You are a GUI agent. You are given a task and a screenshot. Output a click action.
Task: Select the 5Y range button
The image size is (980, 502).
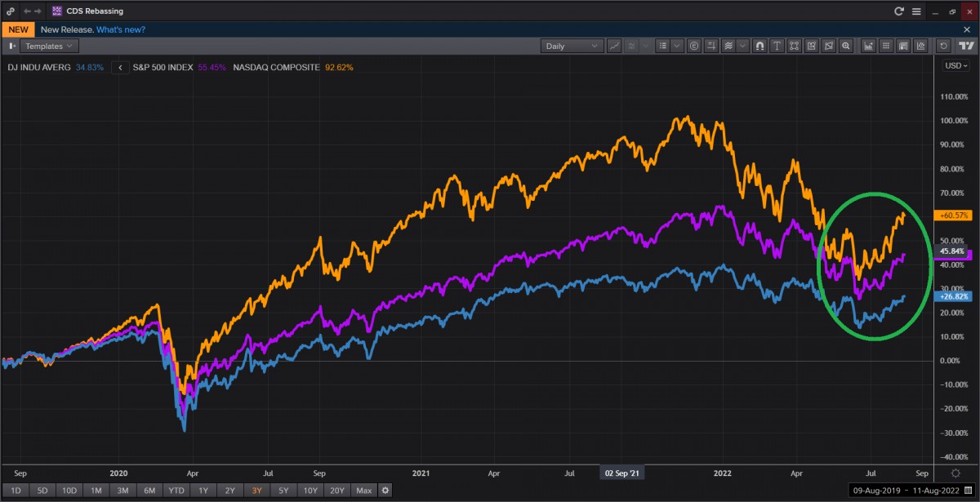tap(283, 490)
